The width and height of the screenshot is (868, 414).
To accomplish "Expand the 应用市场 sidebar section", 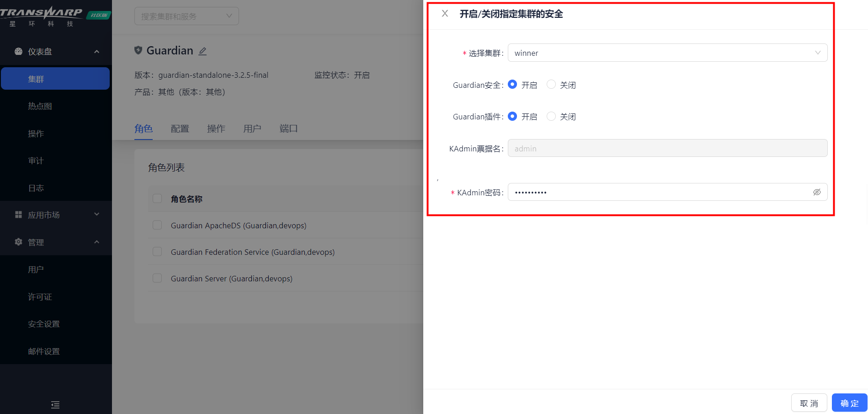I will coord(96,215).
